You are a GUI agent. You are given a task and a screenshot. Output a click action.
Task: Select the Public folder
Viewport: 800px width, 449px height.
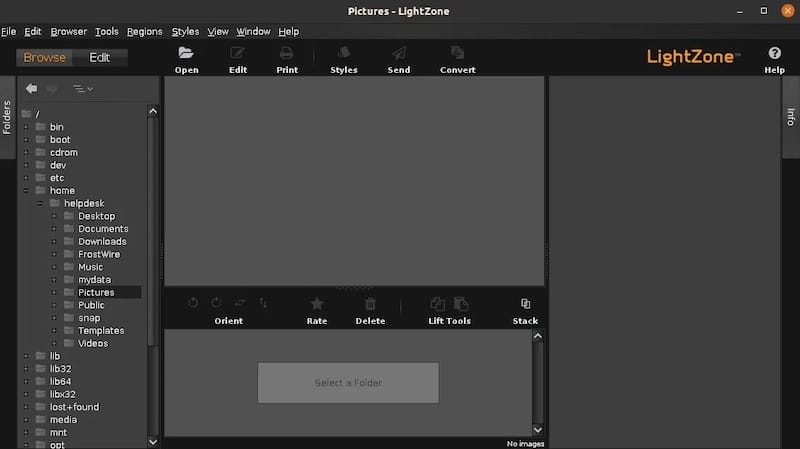pos(91,305)
